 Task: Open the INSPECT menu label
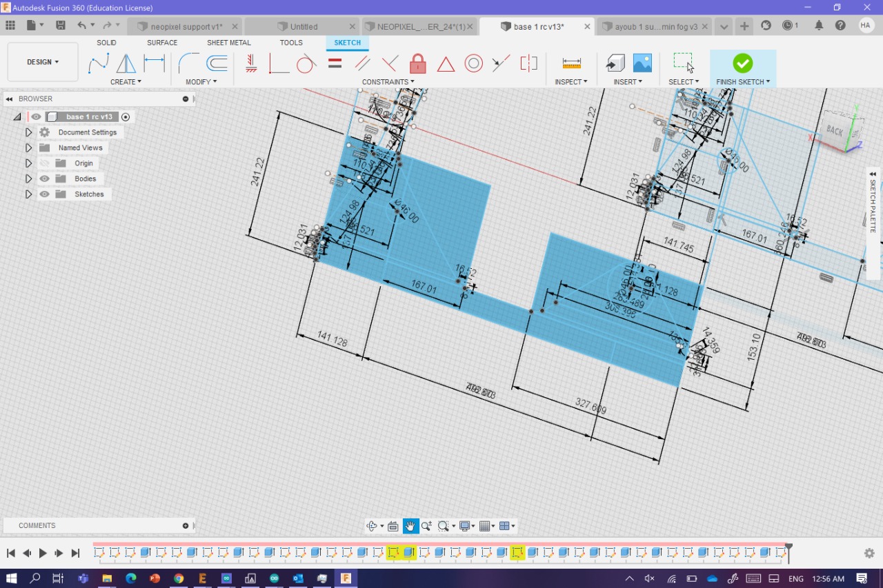point(571,82)
